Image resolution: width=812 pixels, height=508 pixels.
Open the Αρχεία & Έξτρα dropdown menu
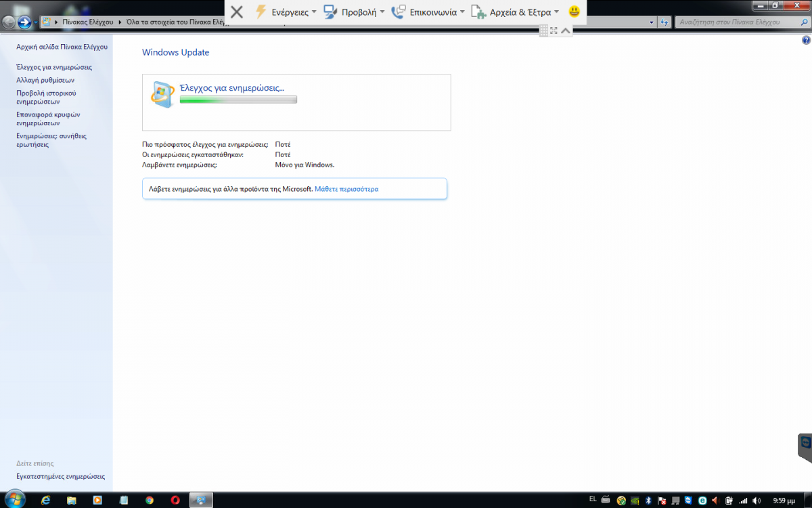[x=515, y=12]
